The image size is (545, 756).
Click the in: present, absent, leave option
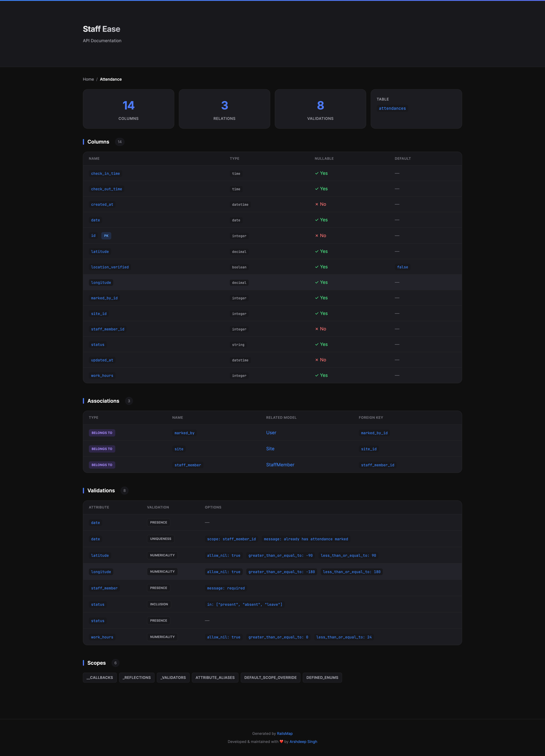[245, 604]
